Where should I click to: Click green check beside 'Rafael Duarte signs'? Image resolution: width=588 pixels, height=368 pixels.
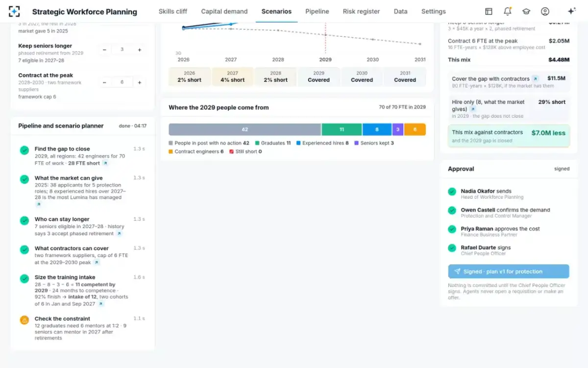[452, 248]
